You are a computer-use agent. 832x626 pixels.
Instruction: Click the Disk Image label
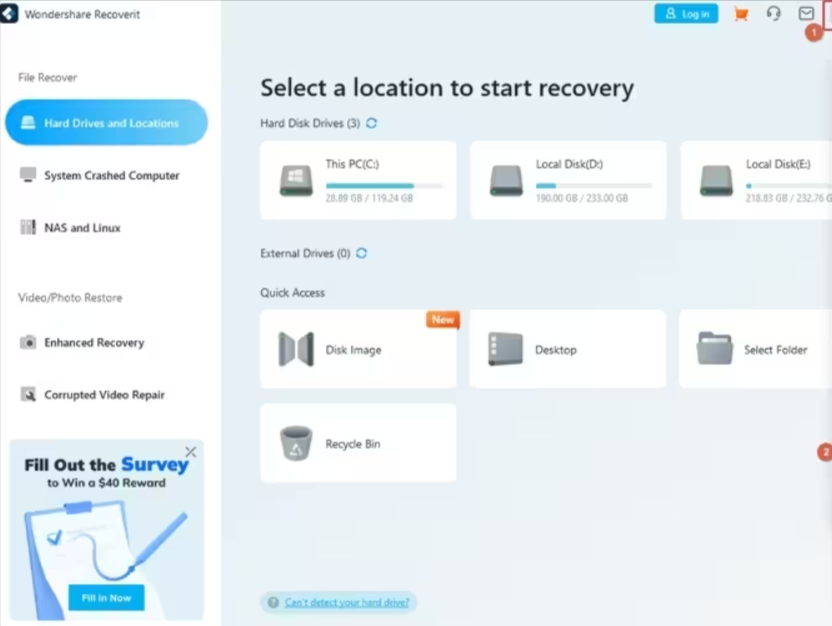tap(353, 350)
